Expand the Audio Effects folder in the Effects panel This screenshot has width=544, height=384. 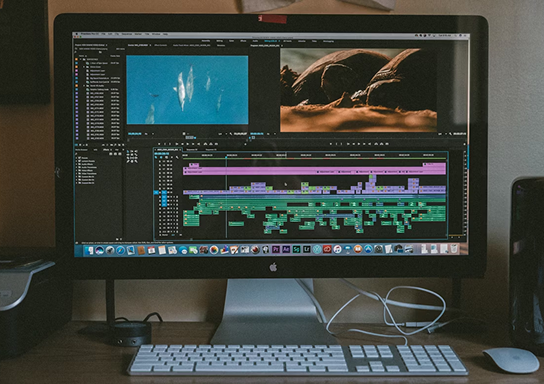(77, 164)
